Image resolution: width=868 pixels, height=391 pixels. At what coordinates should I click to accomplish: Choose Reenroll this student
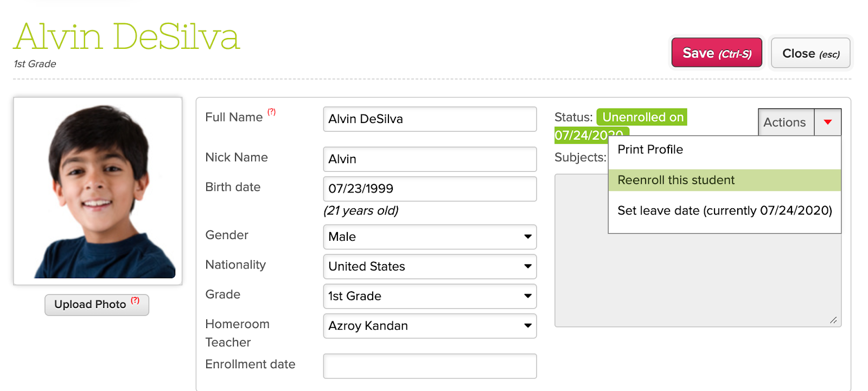pyautogui.click(x=676, y=180)
